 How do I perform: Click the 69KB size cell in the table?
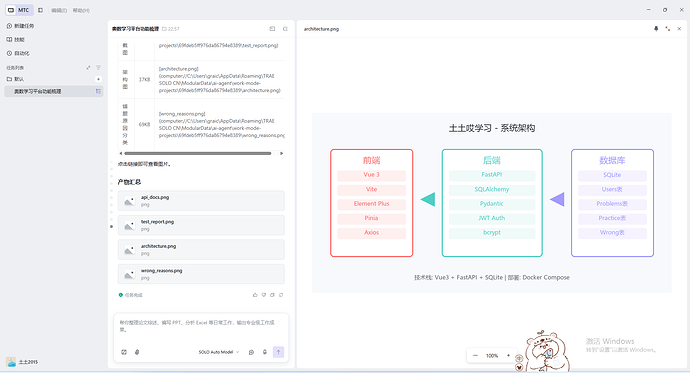pyautogui.click(x=144, y=124)
